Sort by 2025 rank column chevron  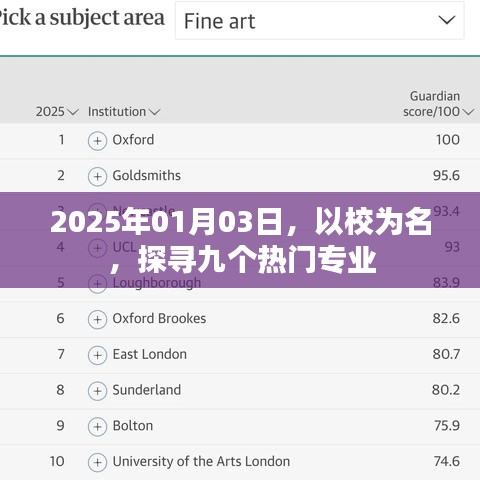pyautogui.click(x=72, y=112)
